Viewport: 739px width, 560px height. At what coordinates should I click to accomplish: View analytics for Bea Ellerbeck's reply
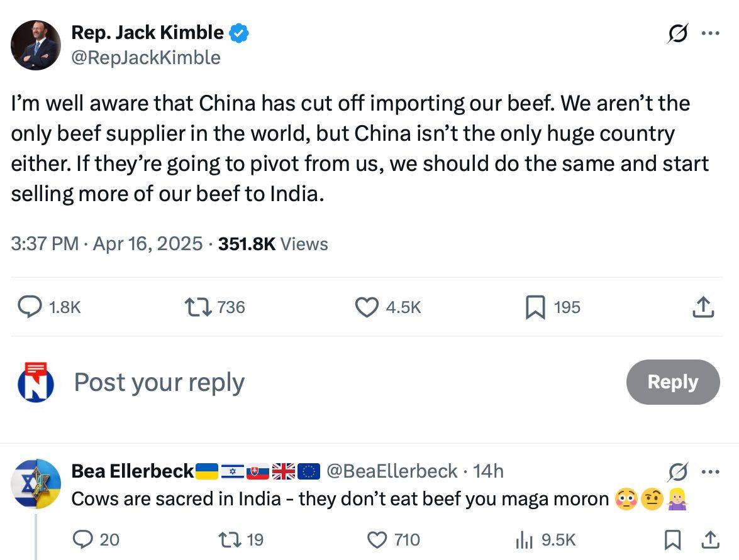pos(525,539)
